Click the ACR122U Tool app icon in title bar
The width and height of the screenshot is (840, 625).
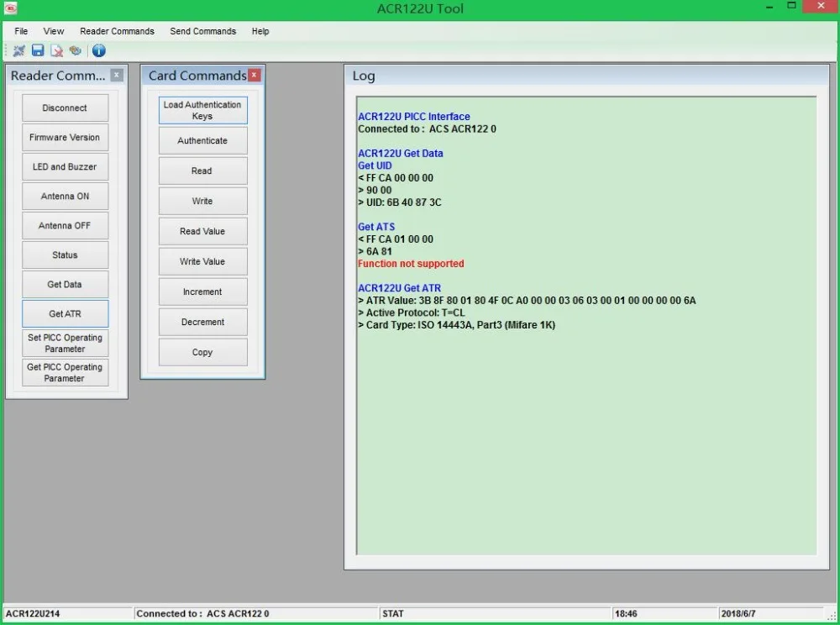(10, 8)
